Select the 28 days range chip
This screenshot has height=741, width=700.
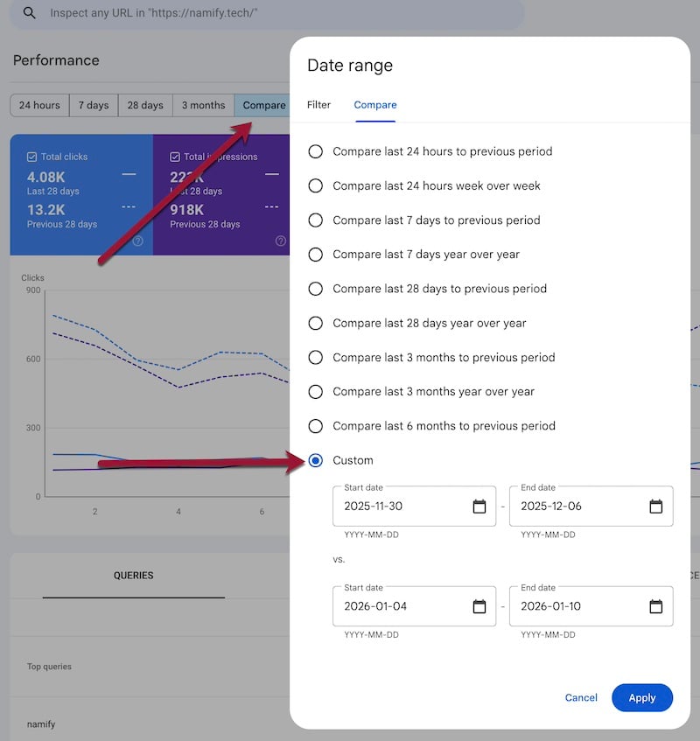click(x=145, y=105)
